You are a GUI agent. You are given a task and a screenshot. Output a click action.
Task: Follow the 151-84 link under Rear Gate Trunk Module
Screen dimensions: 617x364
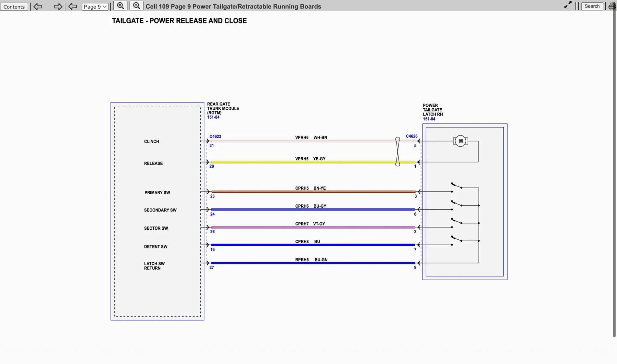click(x=213, y=117)
